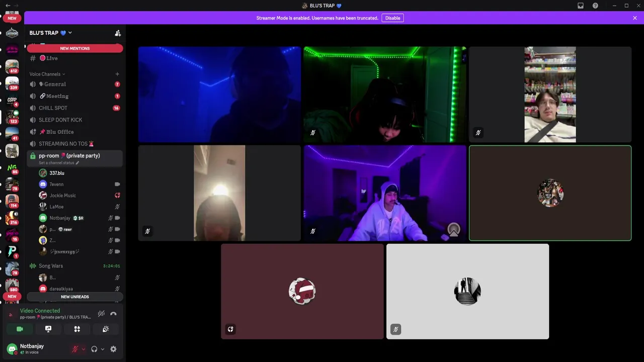Select user darealkiyaa under Song Wars
The image size is (644, 362).
pos(79,289)
